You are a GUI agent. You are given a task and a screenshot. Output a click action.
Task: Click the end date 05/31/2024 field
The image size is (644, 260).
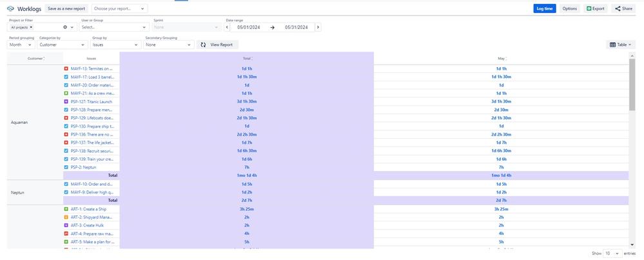pos(296,28)
